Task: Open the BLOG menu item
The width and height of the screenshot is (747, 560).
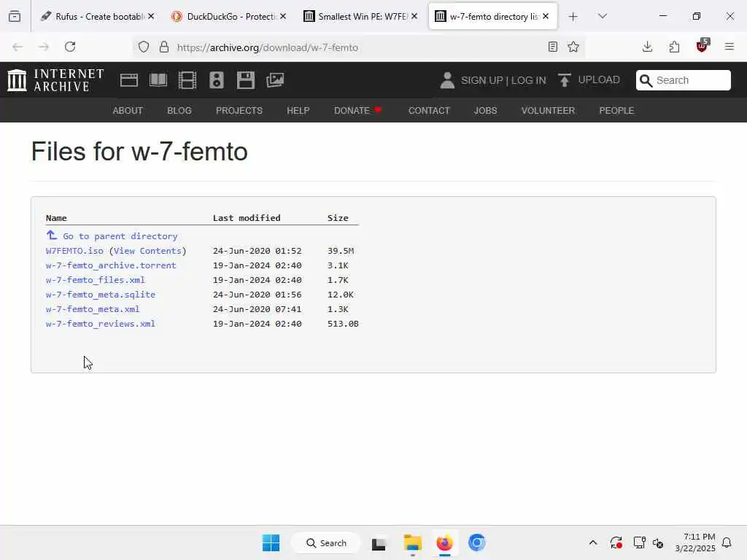Action: click(x=179, y=111)
